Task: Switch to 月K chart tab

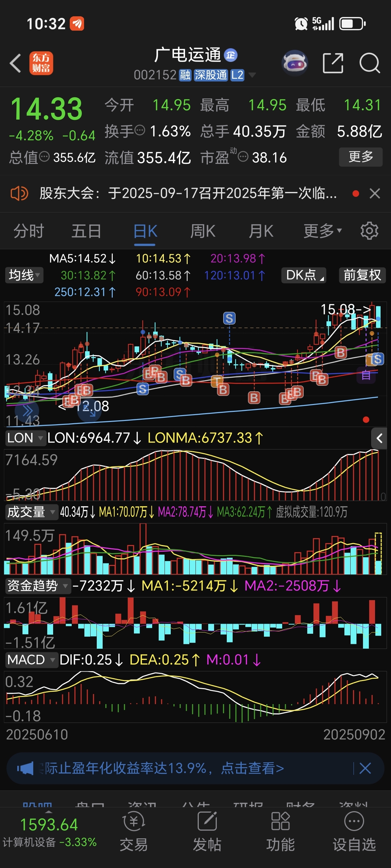Action: (x=261, y=231)
